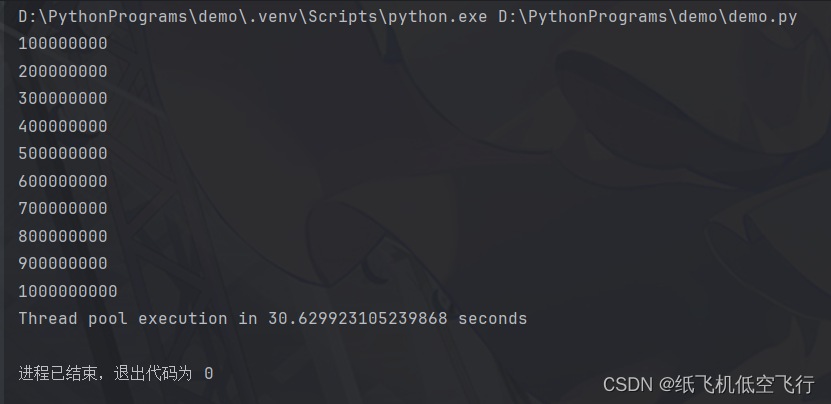The width and height of the screenshot is (831, 404).
Task: Click the exit code 0
Action: click(x=209, y=374)
